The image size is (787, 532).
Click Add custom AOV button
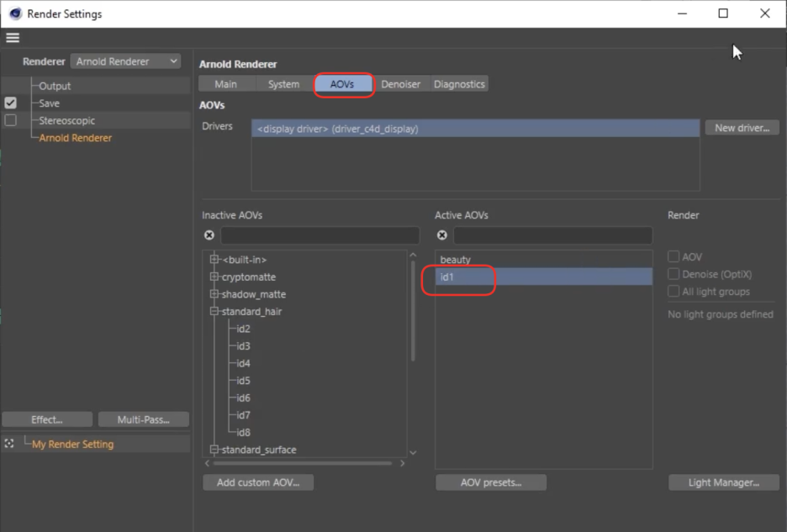(x=258, y=482)
